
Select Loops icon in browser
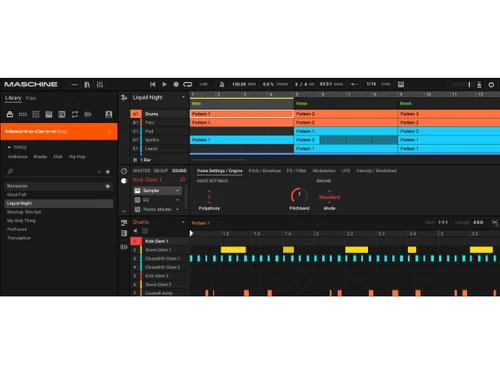[x=75, y=114]
